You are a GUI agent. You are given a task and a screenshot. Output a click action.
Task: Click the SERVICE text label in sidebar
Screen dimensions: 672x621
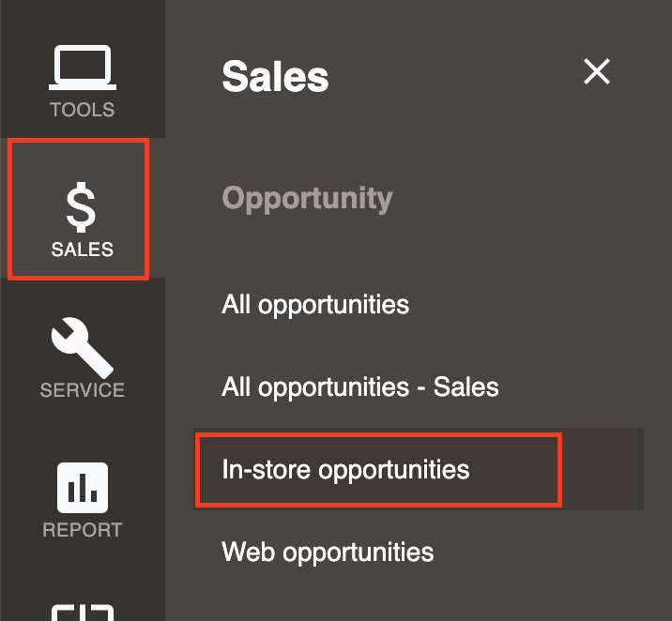pos(83,390)
